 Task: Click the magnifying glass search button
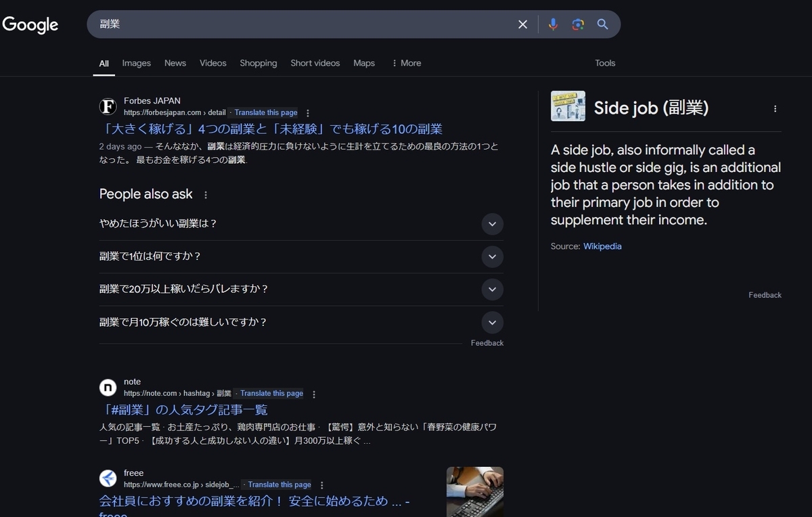coord(603,24)
